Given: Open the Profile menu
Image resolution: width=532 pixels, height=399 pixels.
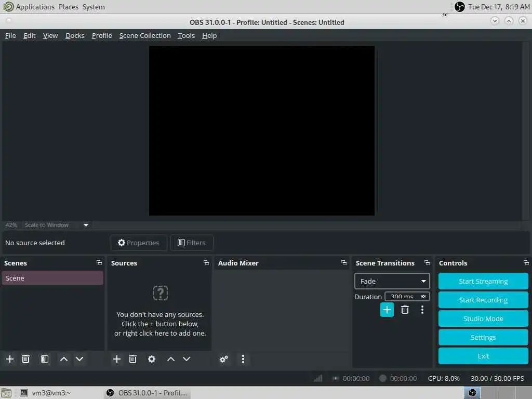Looking at the screenshot, I should coord(102,36).
